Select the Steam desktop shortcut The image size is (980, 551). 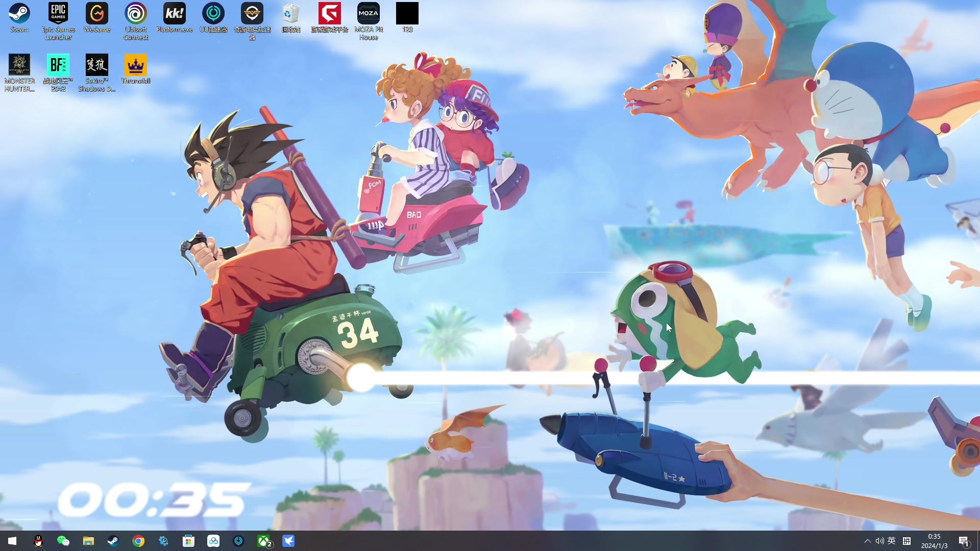19,14
